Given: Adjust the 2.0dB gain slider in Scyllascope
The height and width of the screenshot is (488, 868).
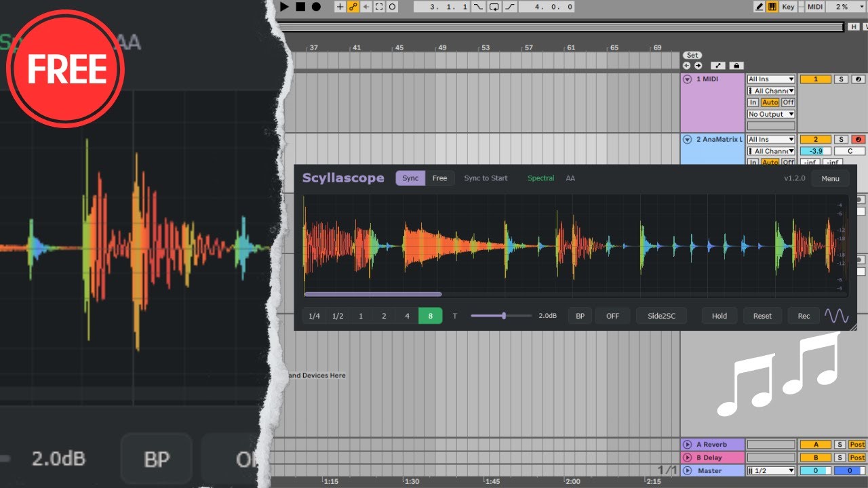Looking at the screenshot, I should [x=501, y=316].
